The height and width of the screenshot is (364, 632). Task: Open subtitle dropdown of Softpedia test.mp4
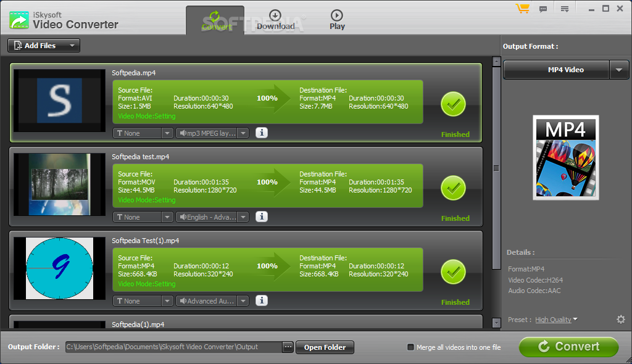pos(167,217)
